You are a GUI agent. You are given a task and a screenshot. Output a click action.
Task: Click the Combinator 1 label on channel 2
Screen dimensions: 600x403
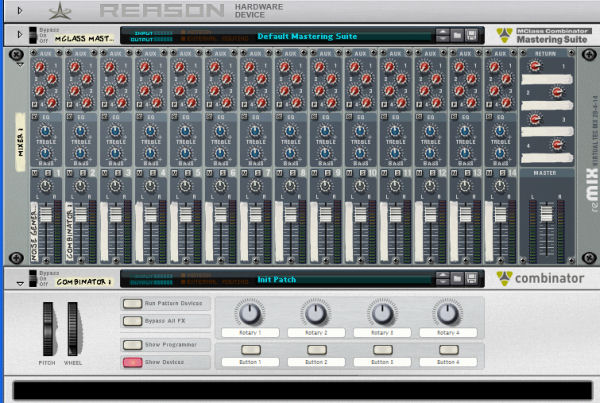coord(69,232)
